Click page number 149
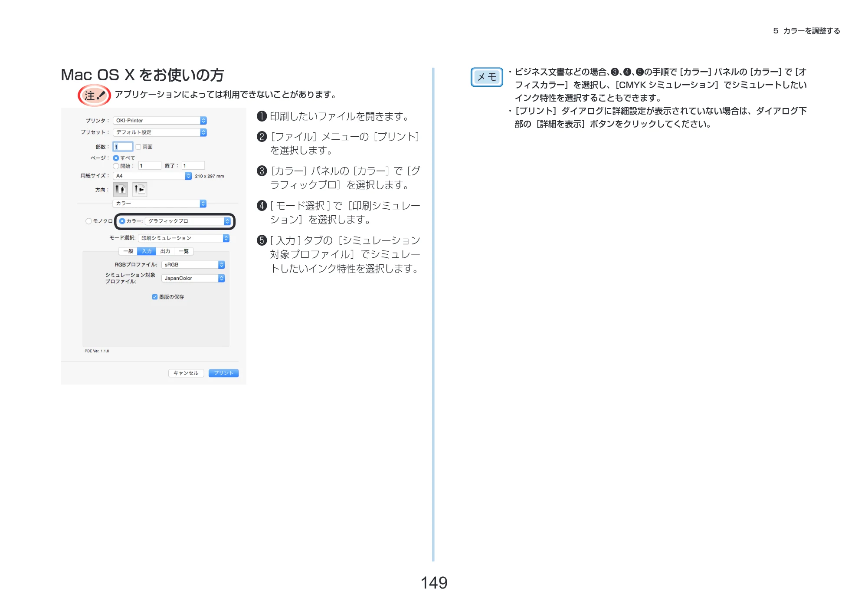The image size is (868, 615). point(434,583)
